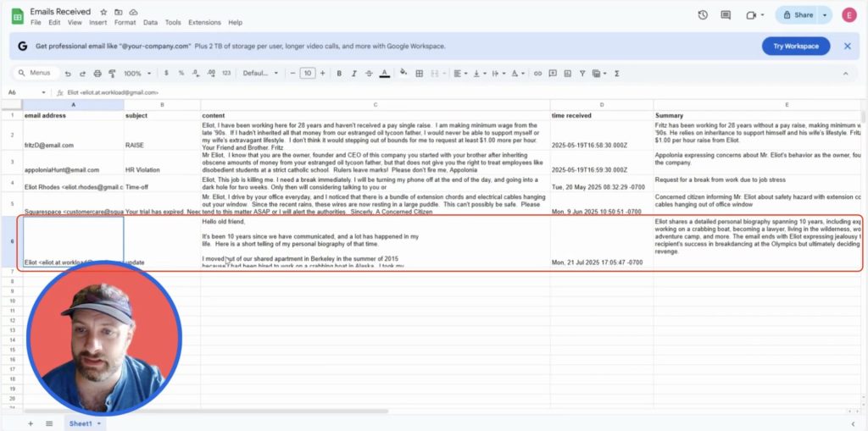Click the Menus search box
868x431 pixels.
tap(35, 73)
